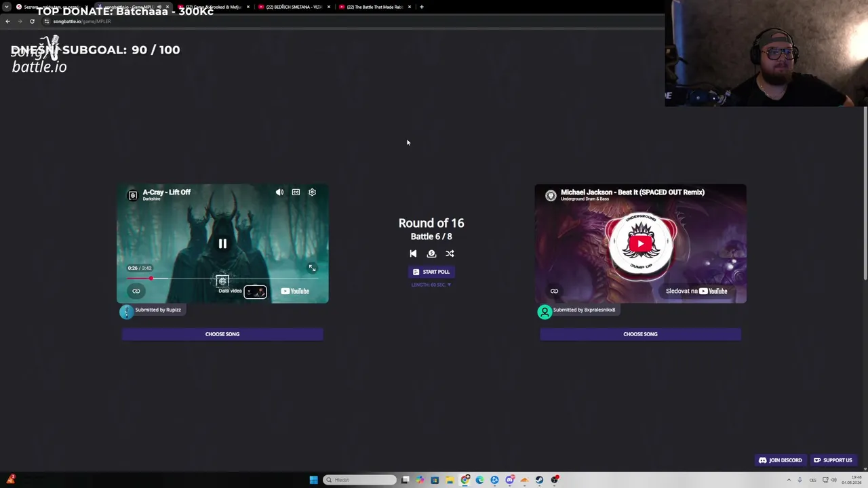The height and width of the screenshot is (488, 868).
Task: Click Underground Drum & Bass channel avatar
Action: point(551,195)
